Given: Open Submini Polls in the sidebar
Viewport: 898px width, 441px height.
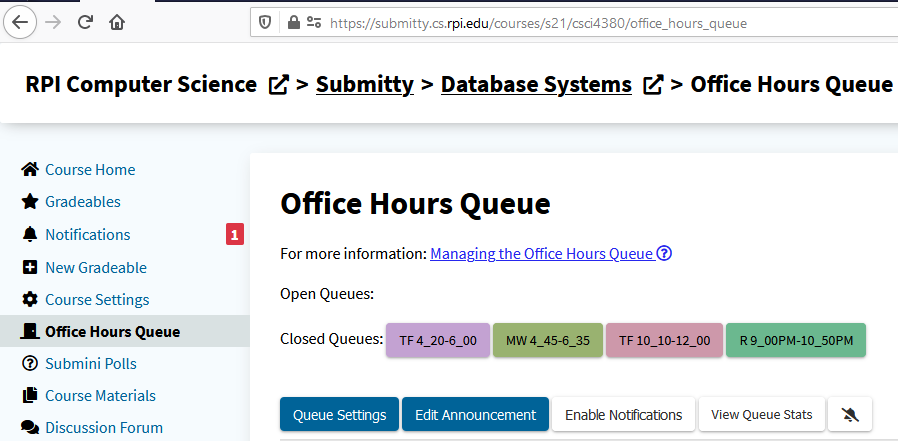Looking at the screenshot, I should coord(90,364).
